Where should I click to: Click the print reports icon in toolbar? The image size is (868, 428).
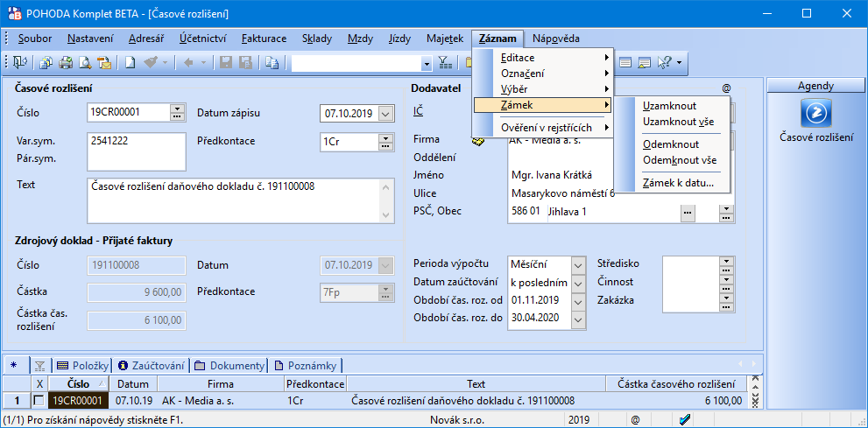46,62
